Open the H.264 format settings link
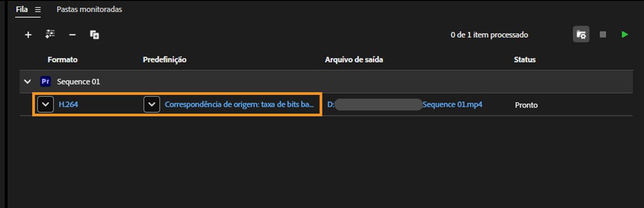Viewport: 644px width, 208px height. tap(69, 105)
